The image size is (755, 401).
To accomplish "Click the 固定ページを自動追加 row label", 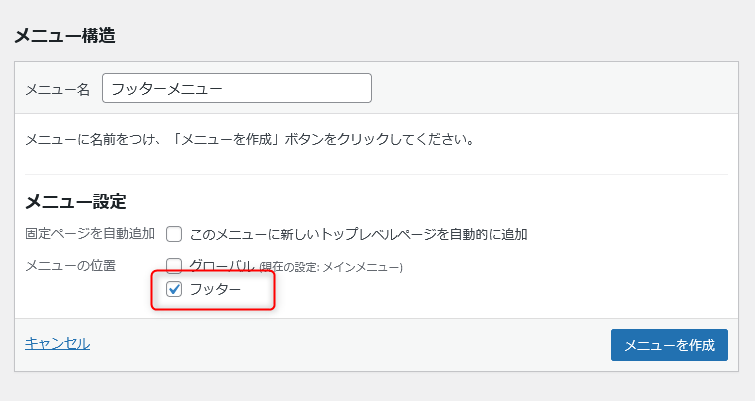I will pos(89,234).
